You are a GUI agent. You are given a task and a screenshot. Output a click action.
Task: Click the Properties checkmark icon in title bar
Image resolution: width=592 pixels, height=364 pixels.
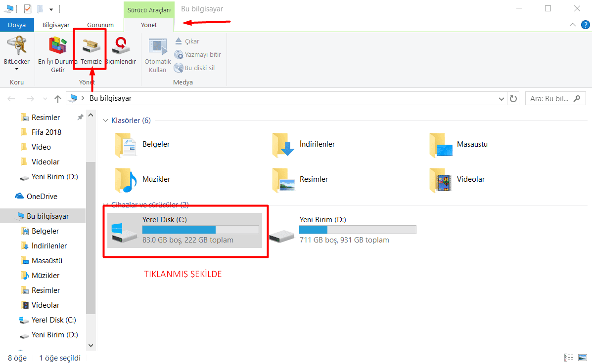pos(28,9)
